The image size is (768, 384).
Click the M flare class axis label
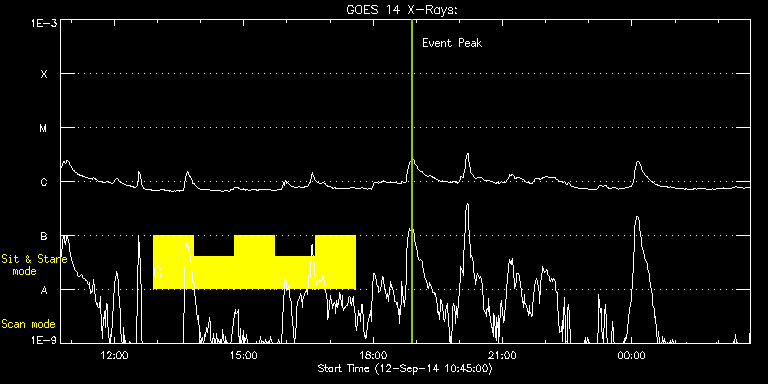[44, 128]
